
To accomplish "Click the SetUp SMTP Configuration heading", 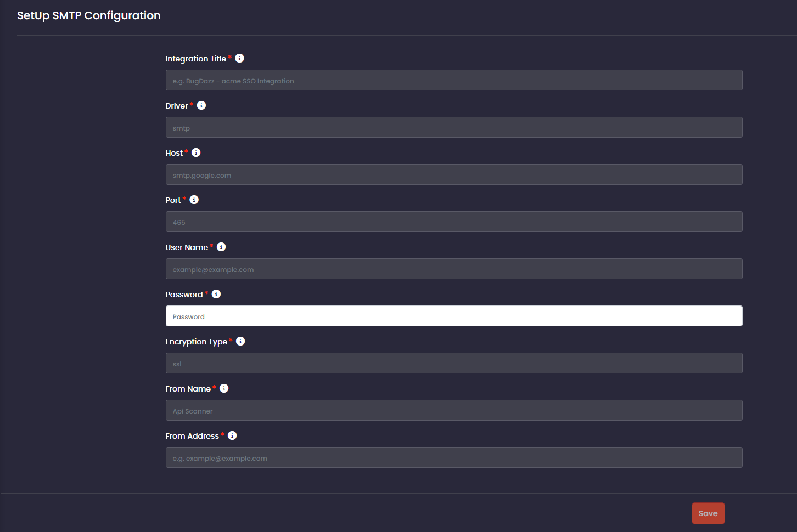I will point(89,15).
